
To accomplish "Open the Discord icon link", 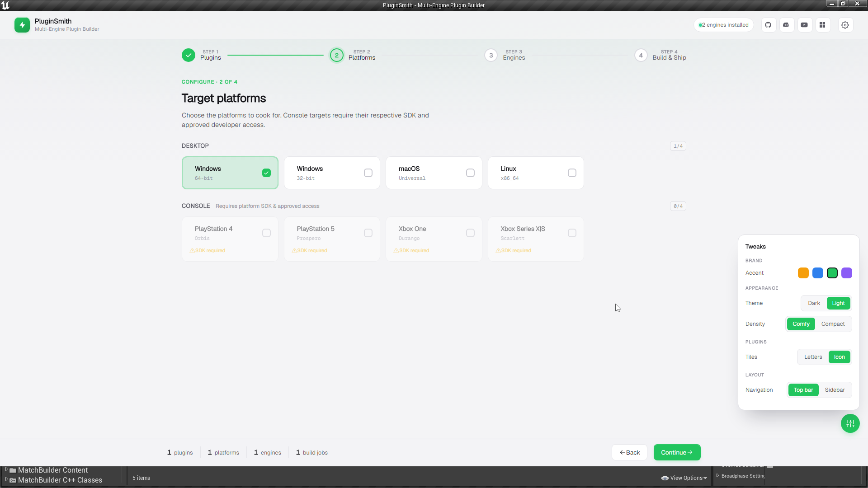I will point(786,25).
